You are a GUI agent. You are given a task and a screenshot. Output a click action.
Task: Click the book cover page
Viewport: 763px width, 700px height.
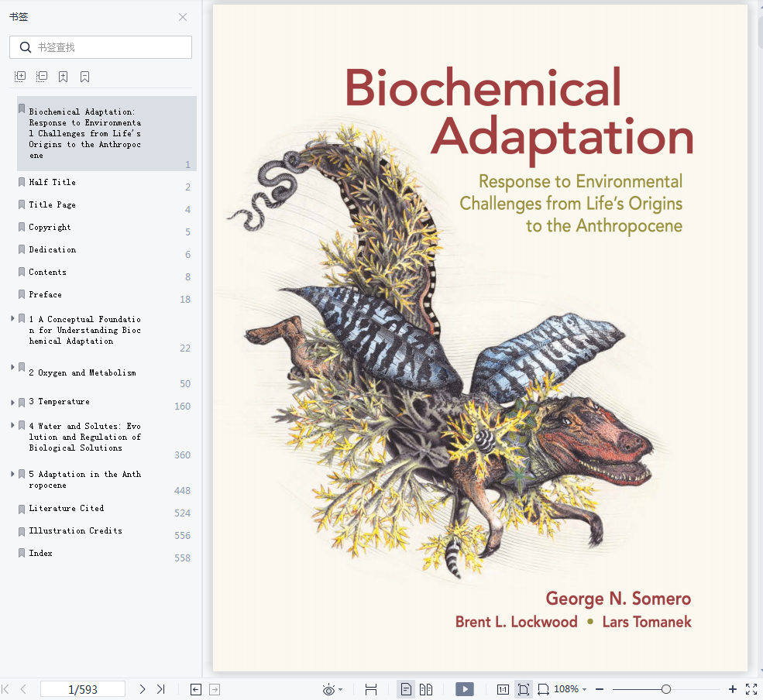[x=479, y=338]
